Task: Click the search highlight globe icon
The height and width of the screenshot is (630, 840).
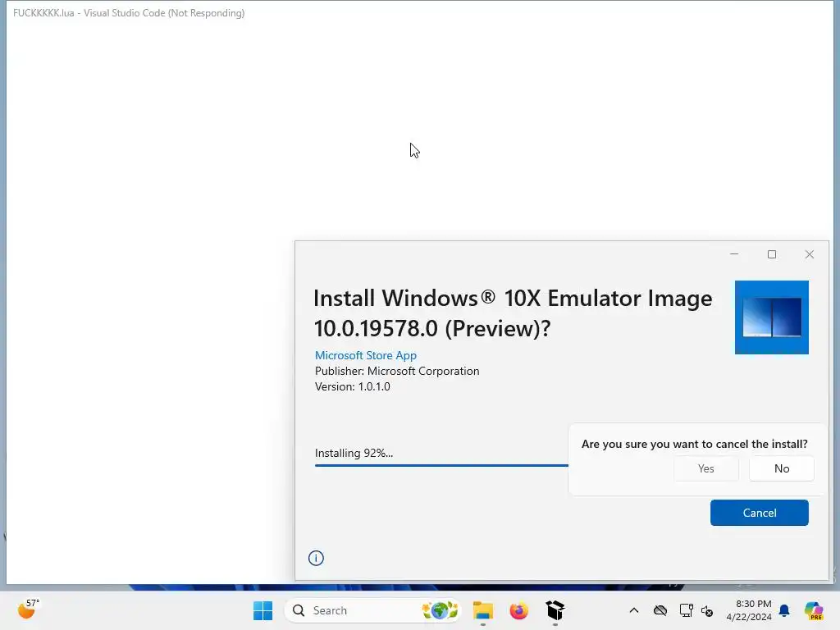Action: click(440, 610)
